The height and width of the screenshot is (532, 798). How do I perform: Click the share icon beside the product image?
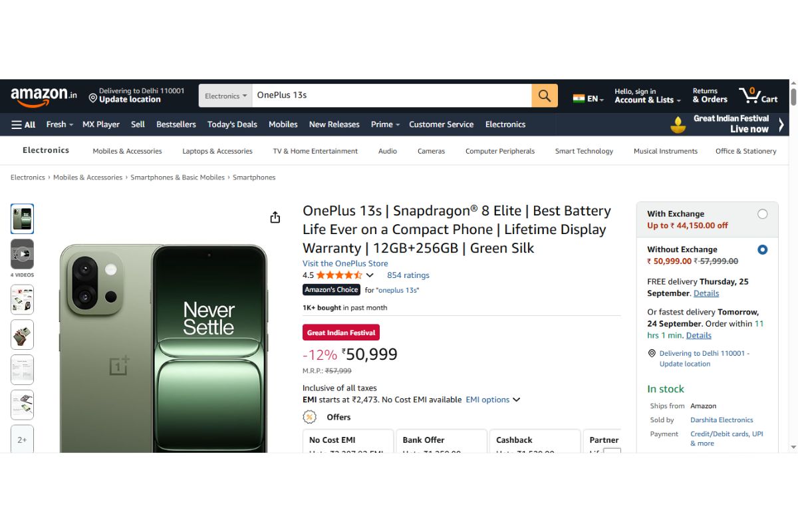[x=275, y=216]
